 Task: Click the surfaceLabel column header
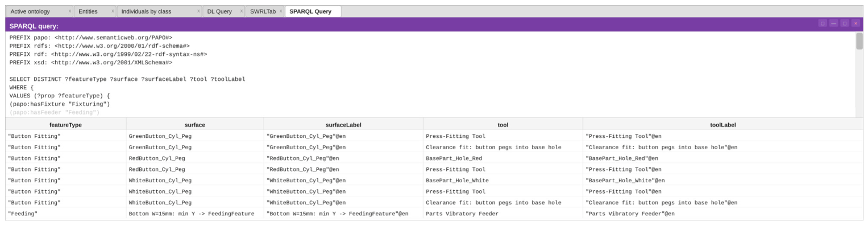coord(343,124)
